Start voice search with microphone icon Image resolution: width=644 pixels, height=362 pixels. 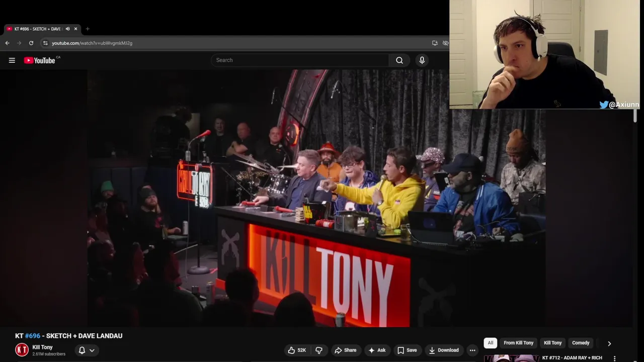click(x=422, y=60)
